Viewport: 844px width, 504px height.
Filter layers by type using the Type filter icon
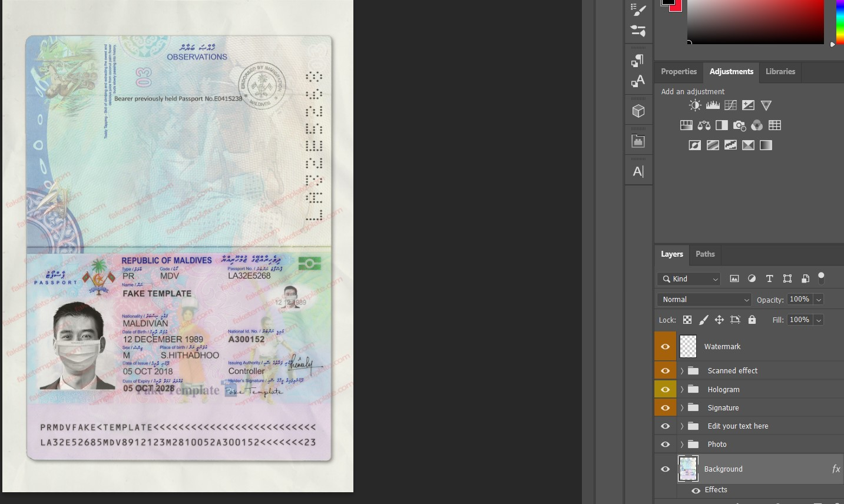tap(769, 278)
